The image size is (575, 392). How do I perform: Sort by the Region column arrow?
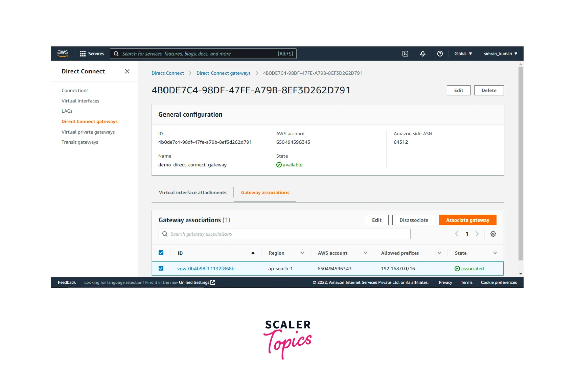(302, 253)
